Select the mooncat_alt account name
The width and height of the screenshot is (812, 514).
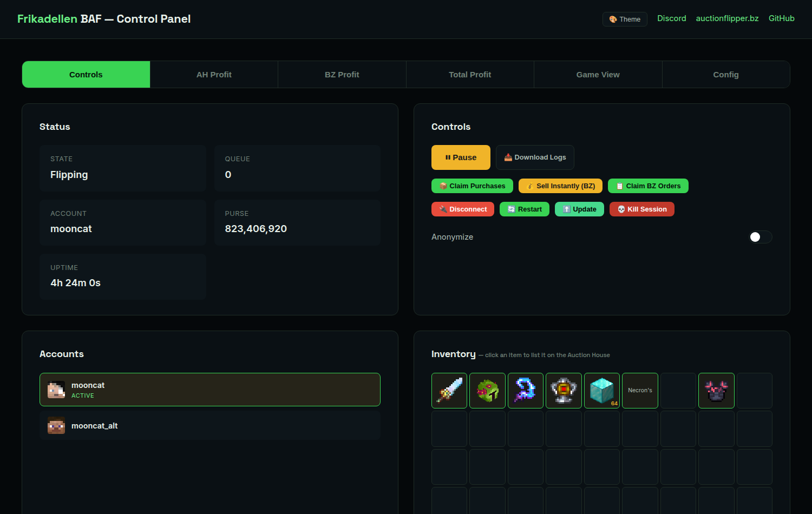point(95,426)
